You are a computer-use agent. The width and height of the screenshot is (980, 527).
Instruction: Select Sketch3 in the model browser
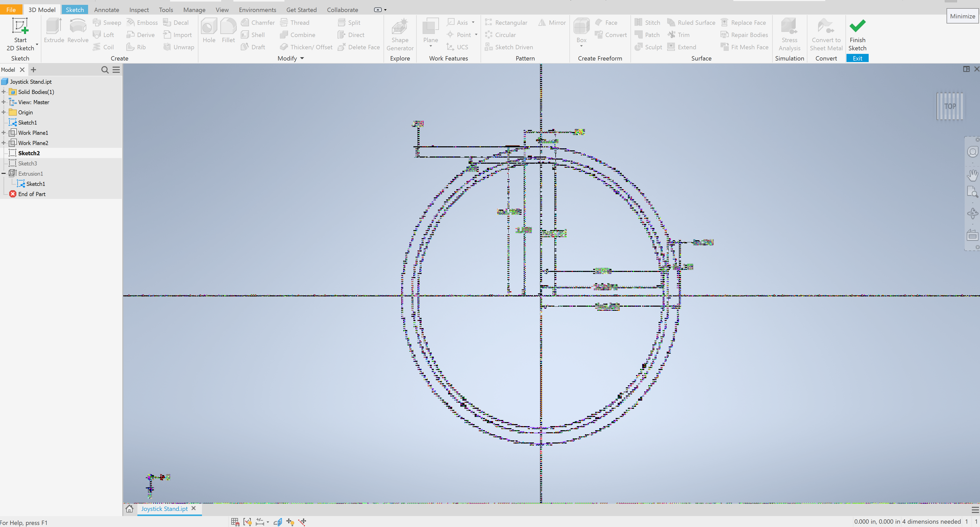(x=28, y=163)
